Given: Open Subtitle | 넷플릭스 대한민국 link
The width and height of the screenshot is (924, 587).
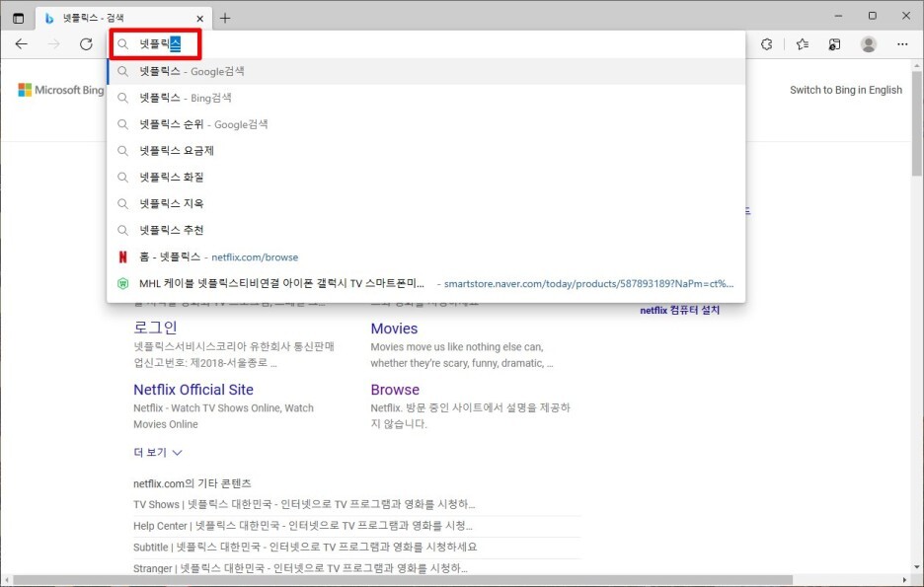Looking at the screenshot, I should coord(305,547).
